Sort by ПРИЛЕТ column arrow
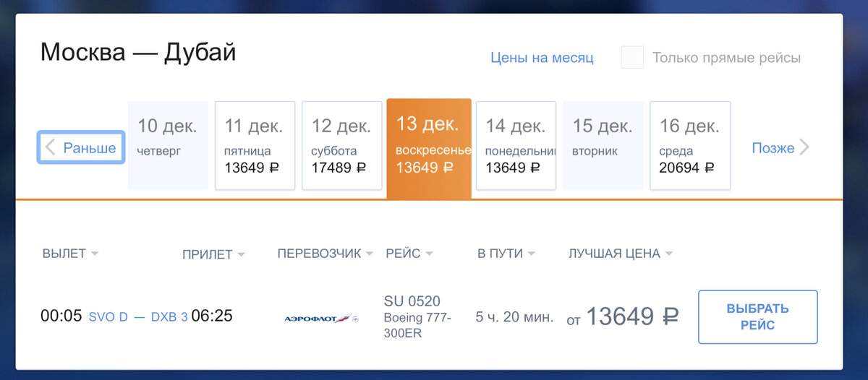Viewport: 868px width, 380px height. click(x=241, y=255)
